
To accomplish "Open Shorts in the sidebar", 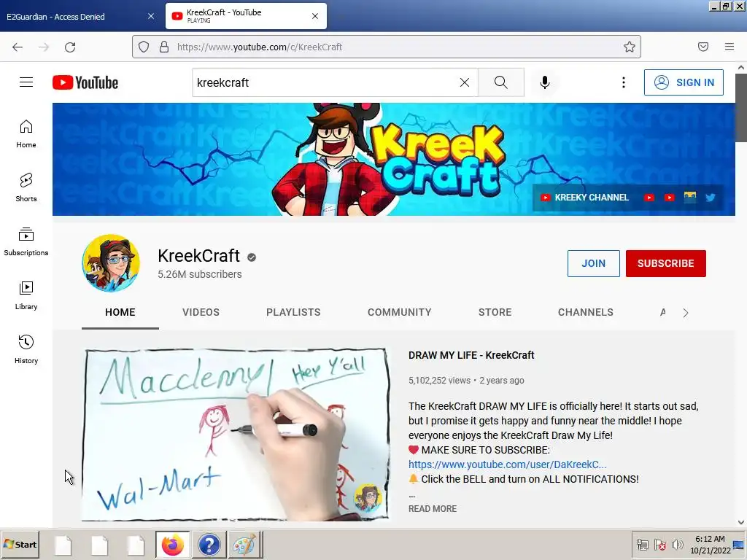I will pyautogui.click(x=26, y=187).
